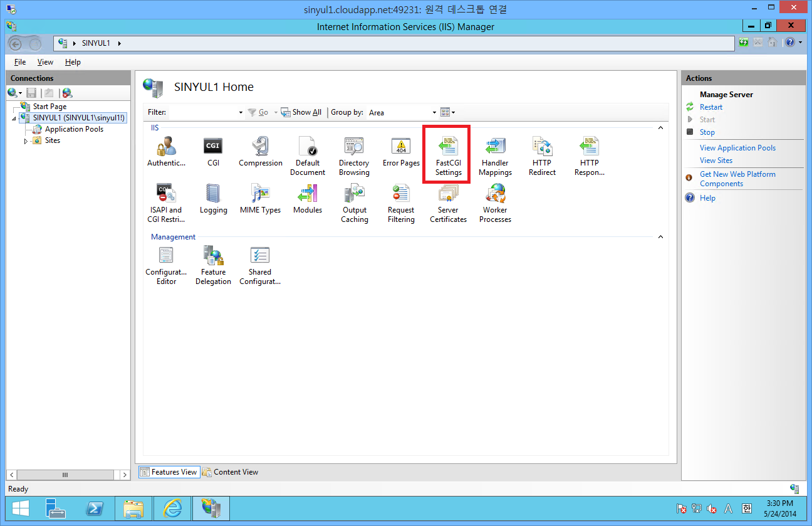Open HTTP Response Headers feature
The height and width of the screenshot is (526, 812).
[589, 157]
